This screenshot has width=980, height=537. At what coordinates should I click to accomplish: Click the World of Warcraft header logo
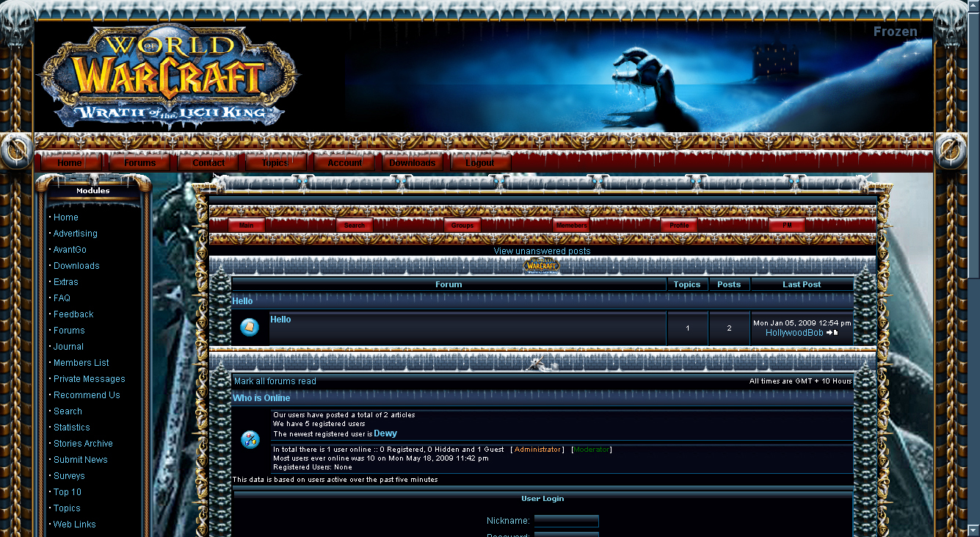tap(167, 75)
